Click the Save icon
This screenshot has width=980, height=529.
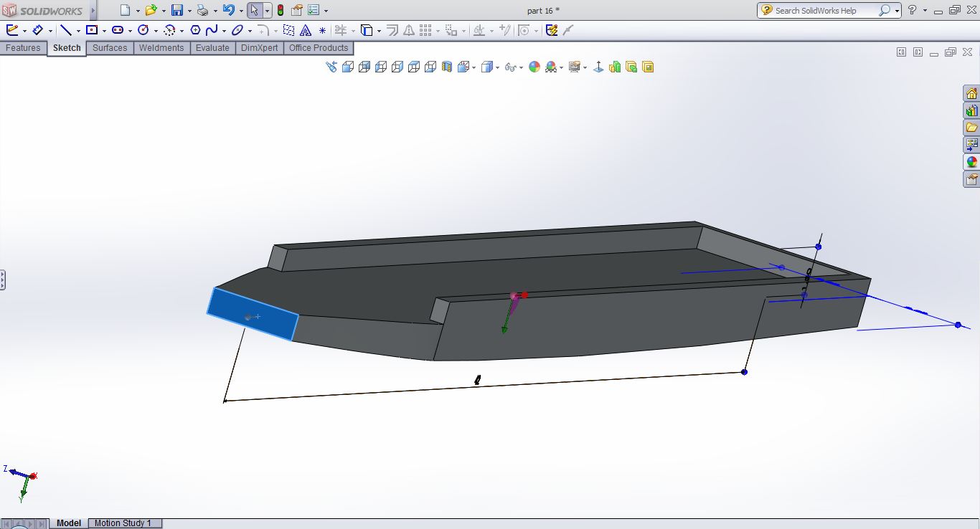click(176, 10)
